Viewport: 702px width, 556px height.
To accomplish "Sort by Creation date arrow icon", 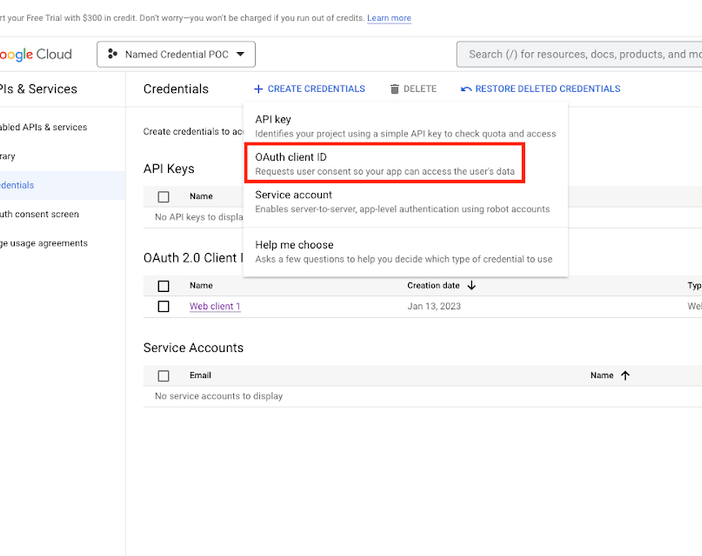I will [471, 286].
